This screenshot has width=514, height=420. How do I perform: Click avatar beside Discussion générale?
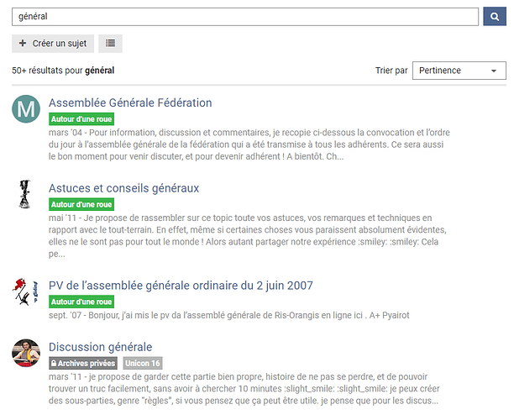click(x=26, y=353)
